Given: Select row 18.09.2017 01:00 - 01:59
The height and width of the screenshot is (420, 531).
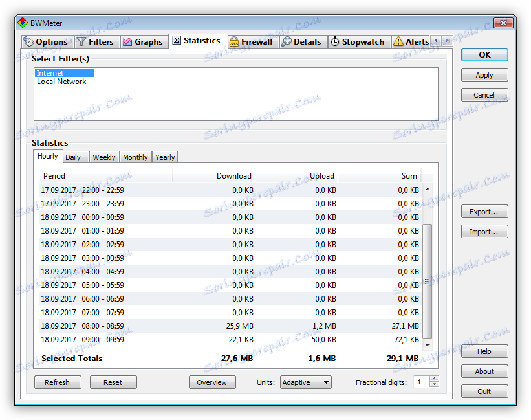Looking at the screenshot, I should point(231,230).
